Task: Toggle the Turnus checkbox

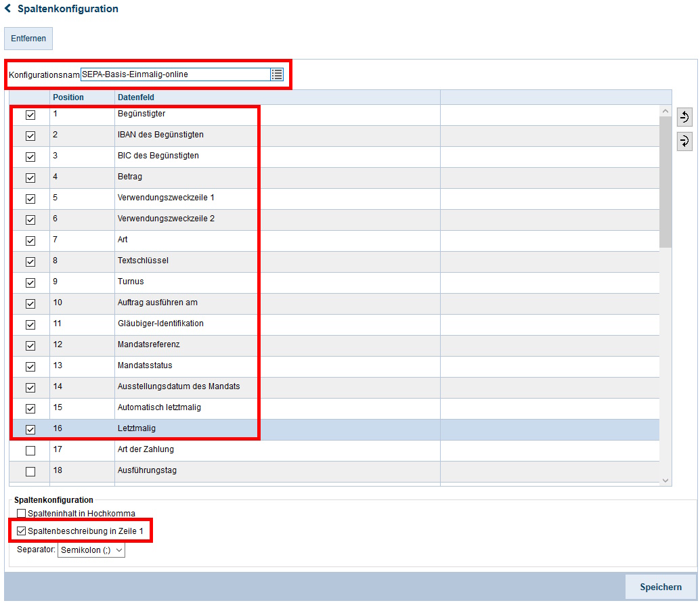Action: 30,283
